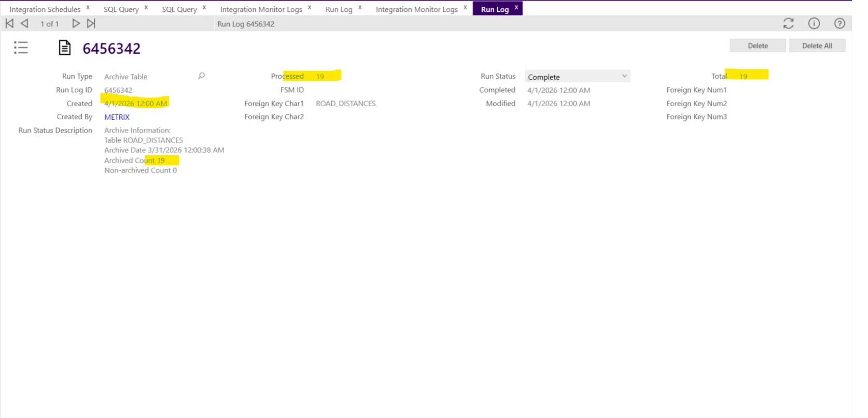Close the second Integration Monitor Logs tab
Viewport: 868px width, 418px height.
point(465,7)
